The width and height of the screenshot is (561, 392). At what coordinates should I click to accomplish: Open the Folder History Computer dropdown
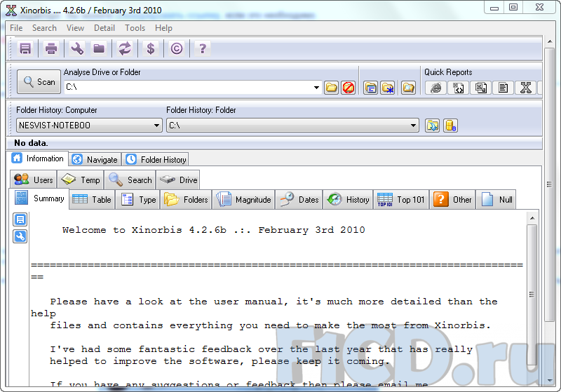[x=156, y=126]
